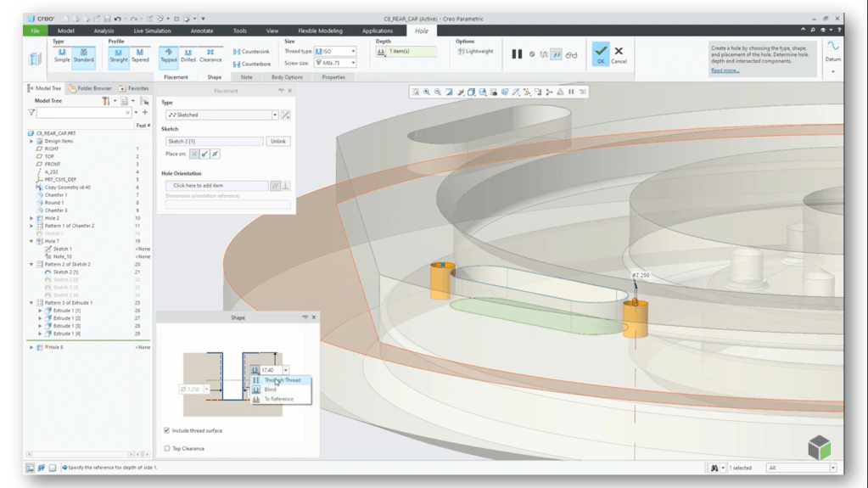Viewport: 868px width, 488px height.
Task: Click the Hole Orientation reference collector field
Action: 216,185
